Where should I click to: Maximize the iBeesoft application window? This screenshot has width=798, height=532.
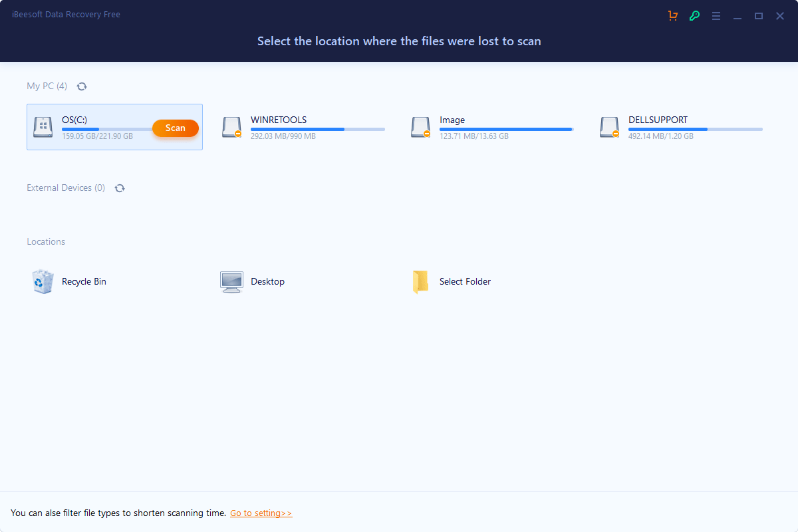(758, 16)
